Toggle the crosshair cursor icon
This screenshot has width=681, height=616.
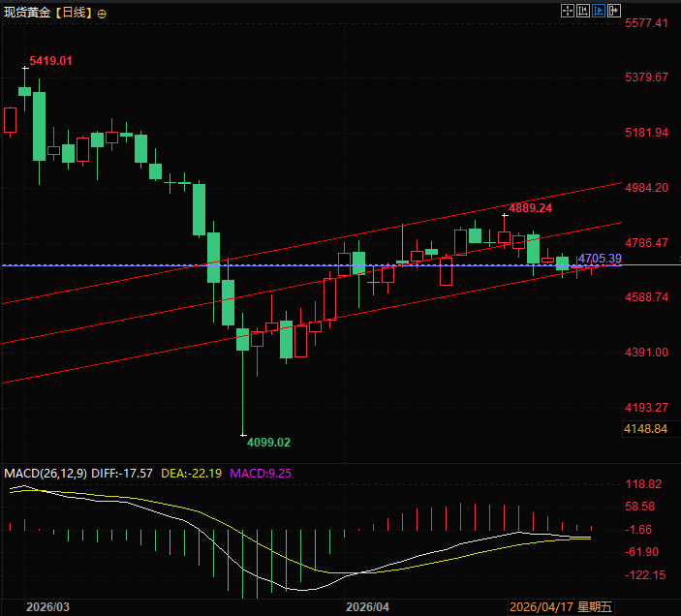(x=568, y=11)
